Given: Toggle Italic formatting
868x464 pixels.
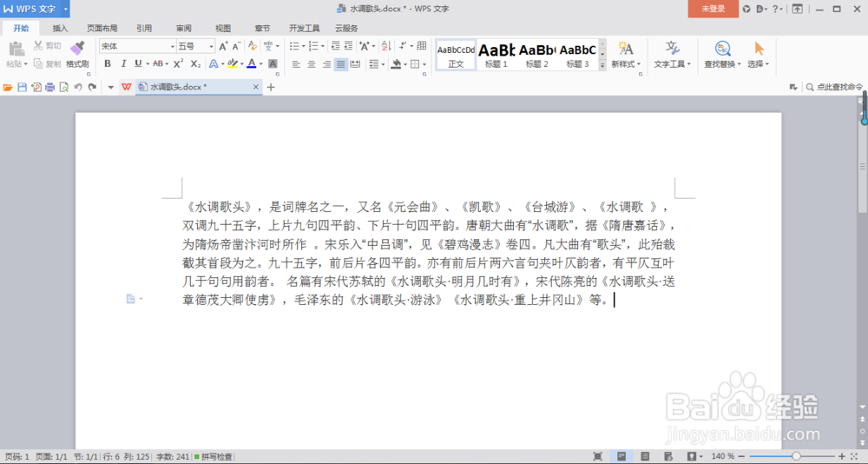Looking at the screenshot, I should click(x=123, y=63).
